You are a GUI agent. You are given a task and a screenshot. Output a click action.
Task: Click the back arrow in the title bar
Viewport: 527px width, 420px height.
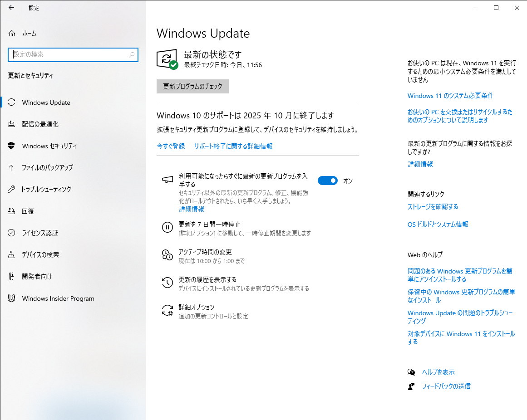[x=11, y=8]
